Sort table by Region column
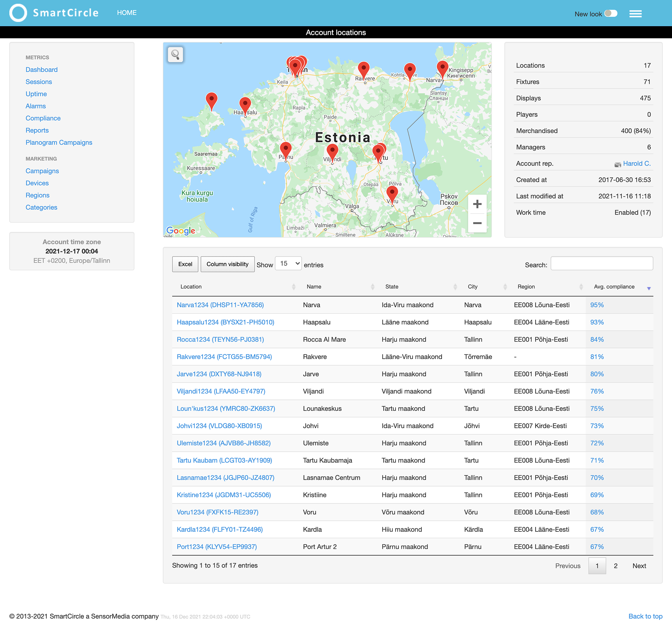Image resolution: width=672 pixels, height=626 pixels. pos(547,287)
